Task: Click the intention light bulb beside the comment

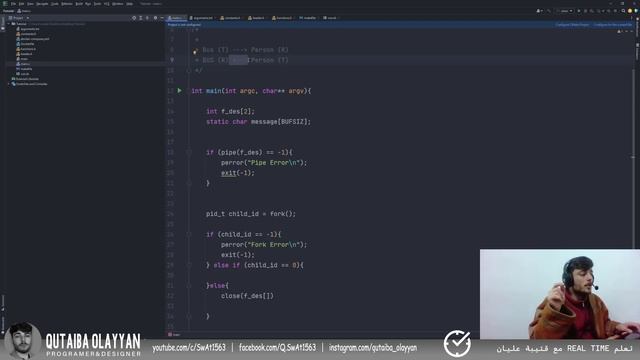Action: click(x=195, y=51)
